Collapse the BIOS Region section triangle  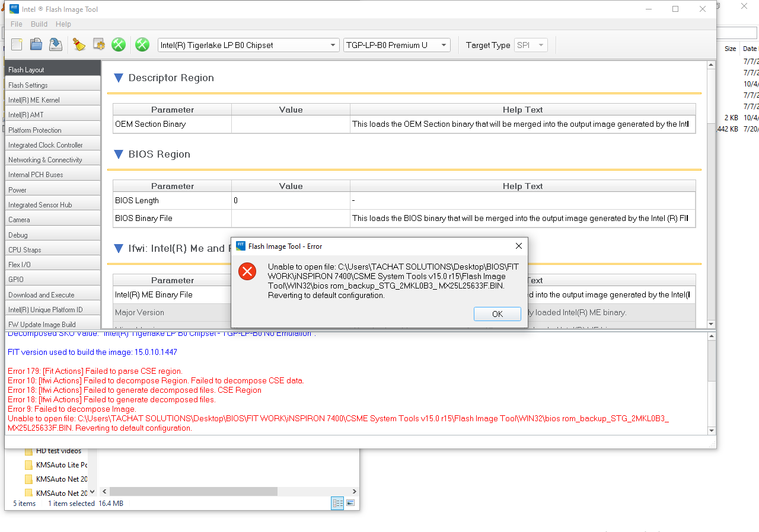119,154
